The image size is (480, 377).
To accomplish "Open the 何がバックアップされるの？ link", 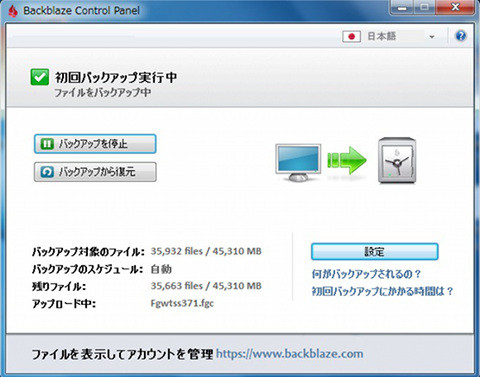I will (x=366, y=274).
